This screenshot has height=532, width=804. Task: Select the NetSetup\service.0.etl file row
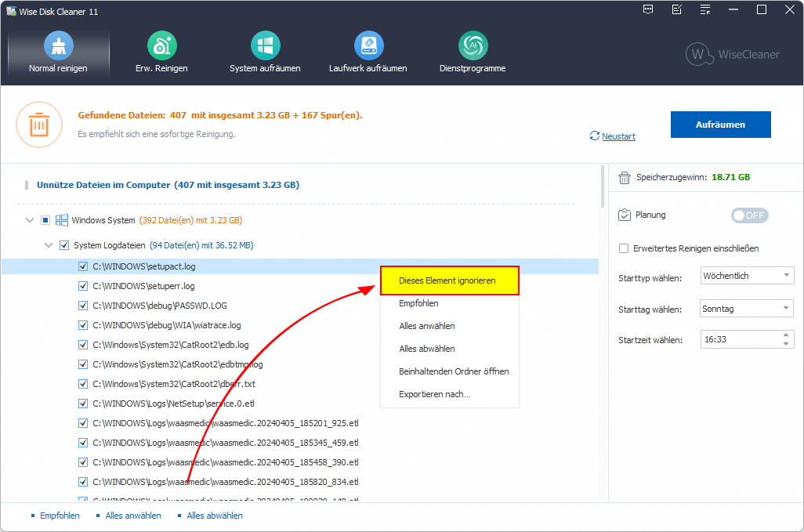[x=300, y=404]
